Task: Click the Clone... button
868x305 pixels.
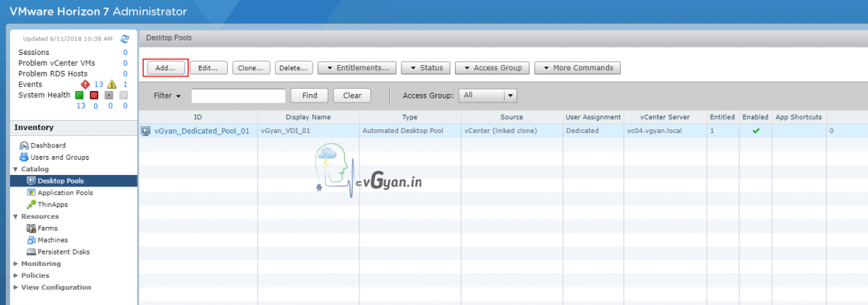Action: tap(251, 68)
